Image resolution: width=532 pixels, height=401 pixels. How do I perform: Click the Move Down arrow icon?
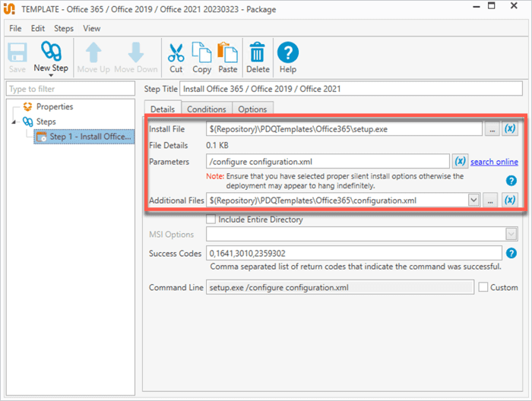point(136,52)
